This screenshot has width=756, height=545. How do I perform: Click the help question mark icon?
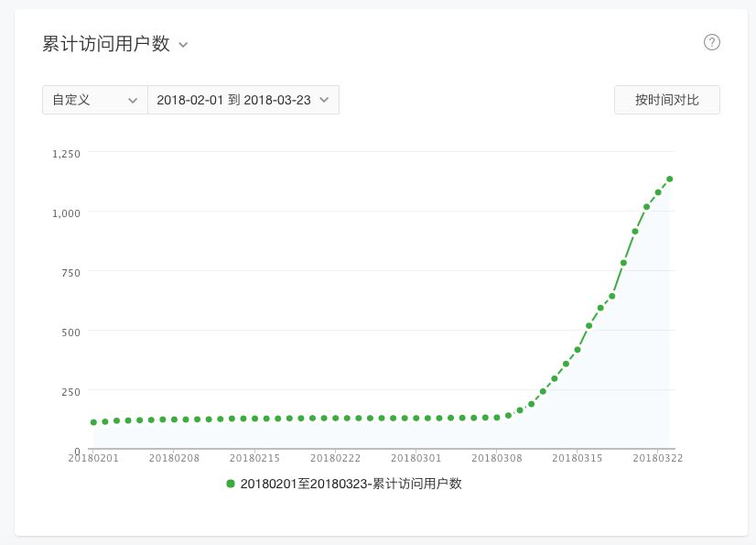(712, 42)
